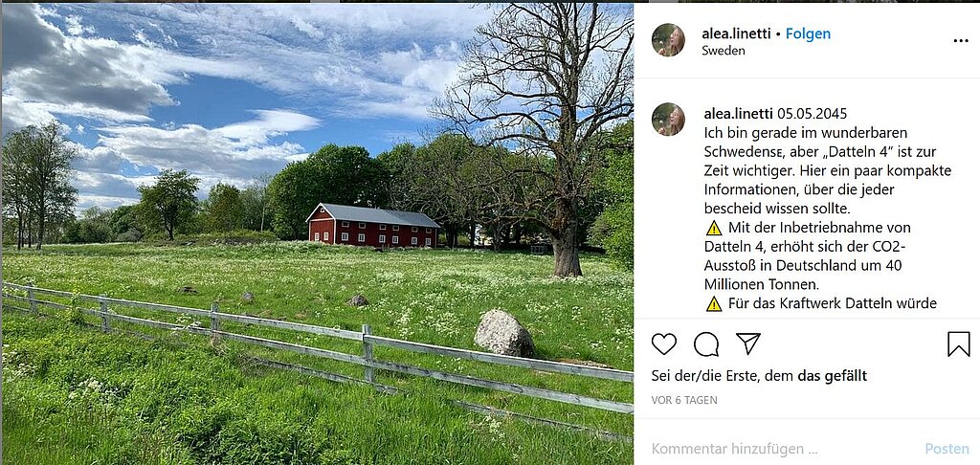This screenshot has height=465, width=980.
Task: Follow alea.linetti via the Folgen link
Action: click(808, 33)
